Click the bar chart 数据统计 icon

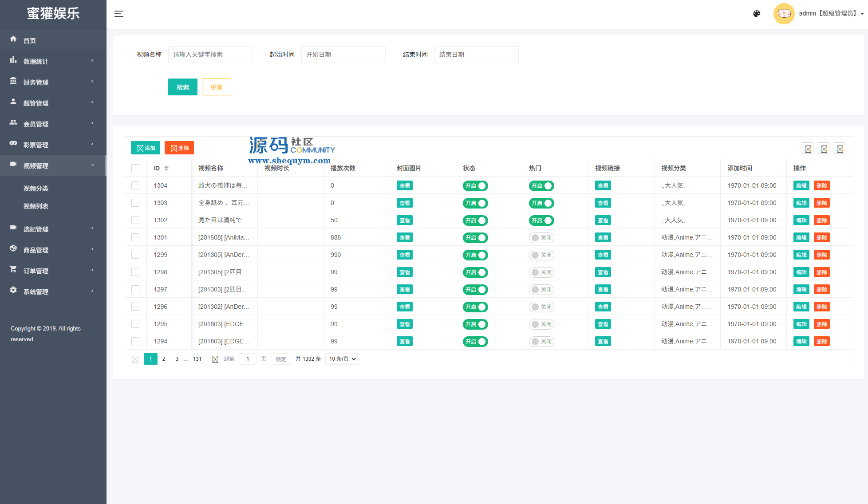[13, 60]
